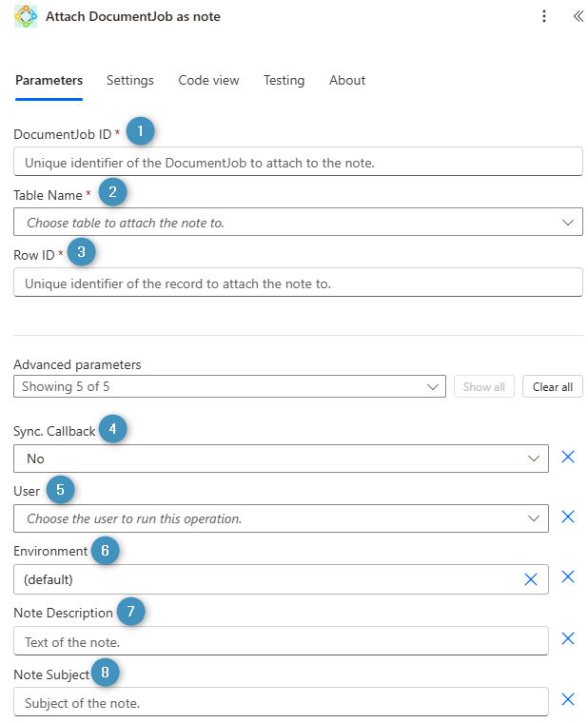Open the User selection dropdown
This screenshot has width=588, height=723.
534,518
